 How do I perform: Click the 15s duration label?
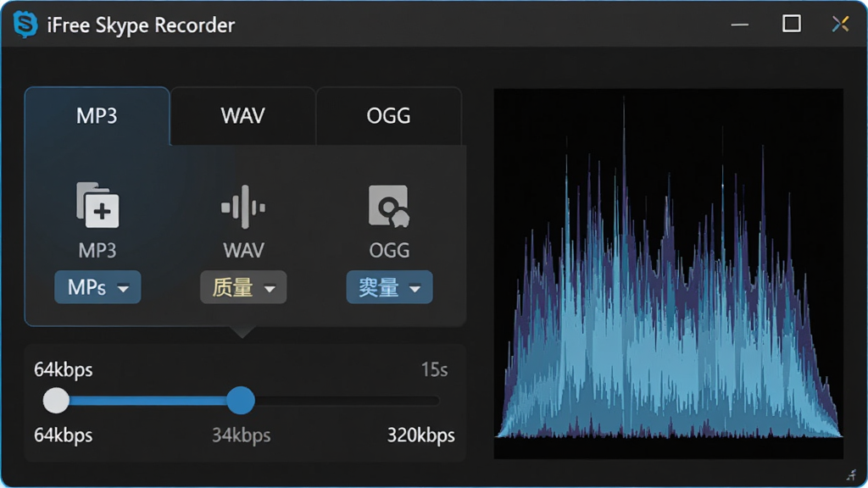434,369
